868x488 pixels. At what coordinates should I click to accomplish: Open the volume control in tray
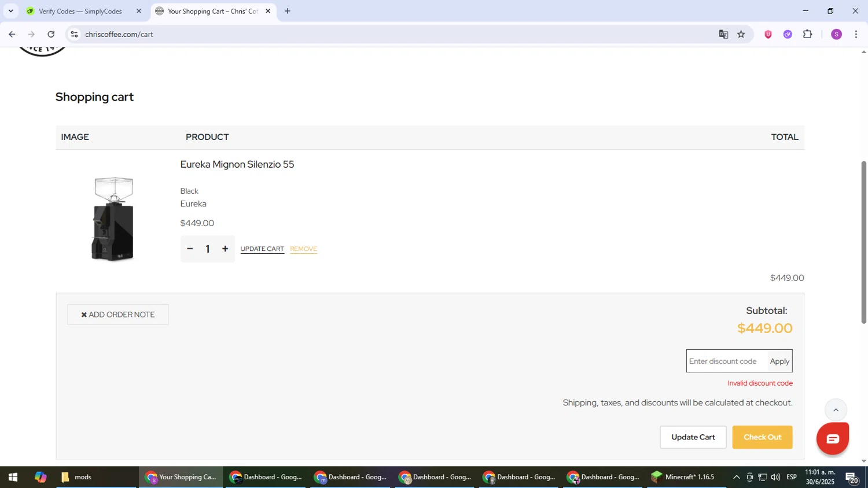coord(775,477)
